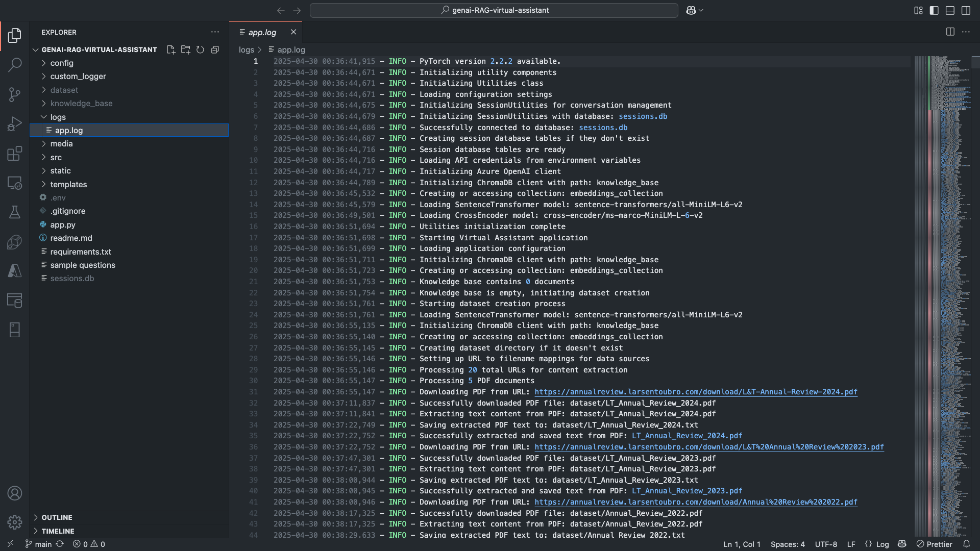Click the minimap on editor right side
Image resolution: width=980 pixels, height=551 pixels.
click(942, 296)
